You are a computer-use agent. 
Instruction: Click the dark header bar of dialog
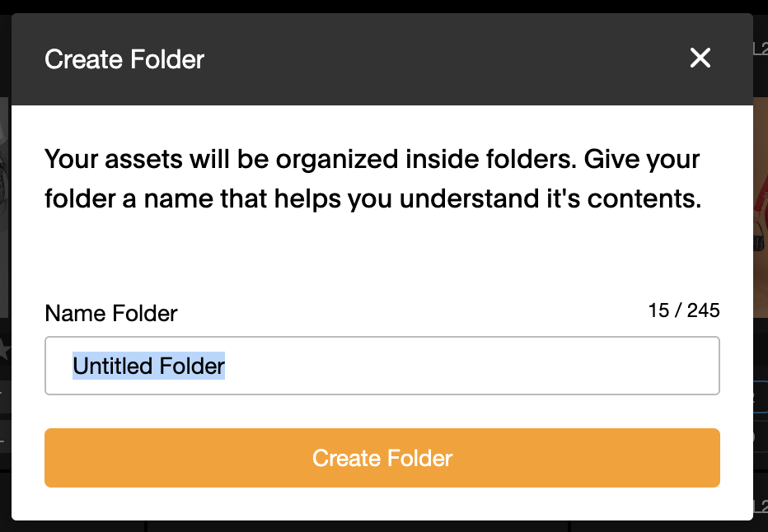pos(382,59)
